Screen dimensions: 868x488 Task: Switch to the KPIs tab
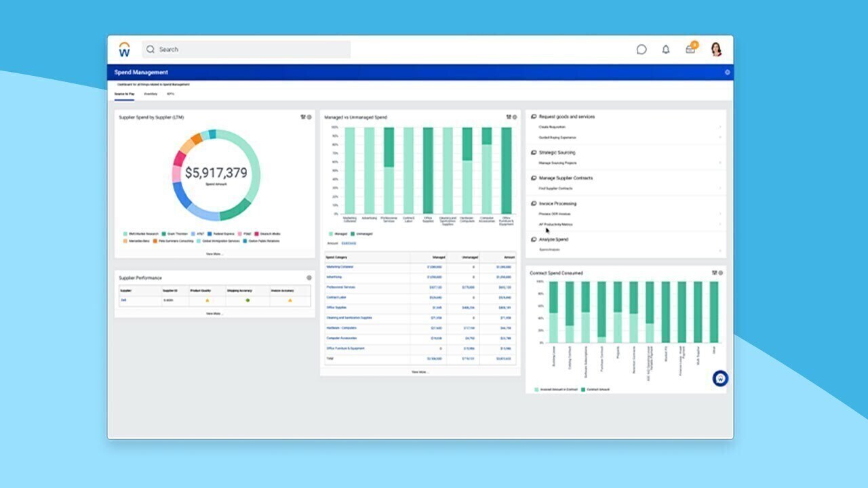pos(170,94)
